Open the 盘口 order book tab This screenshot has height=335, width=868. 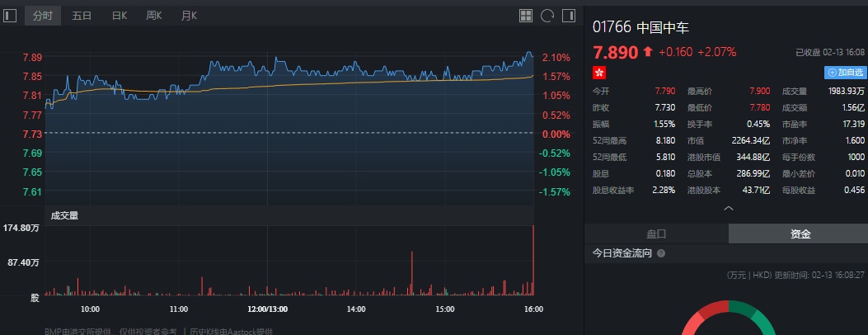(656, 234)
